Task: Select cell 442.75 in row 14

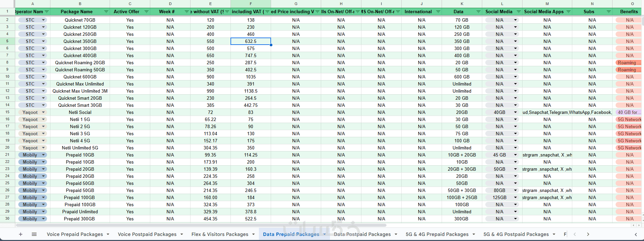Action: click(x=251, y=105)
